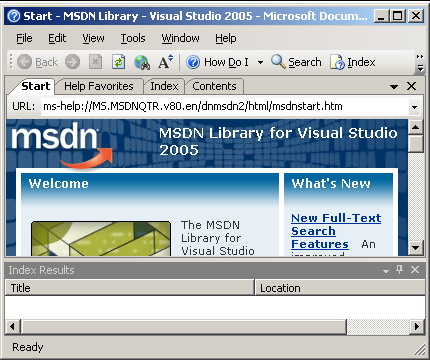Open Index Results window position dropdown

[x=386, y=271]
